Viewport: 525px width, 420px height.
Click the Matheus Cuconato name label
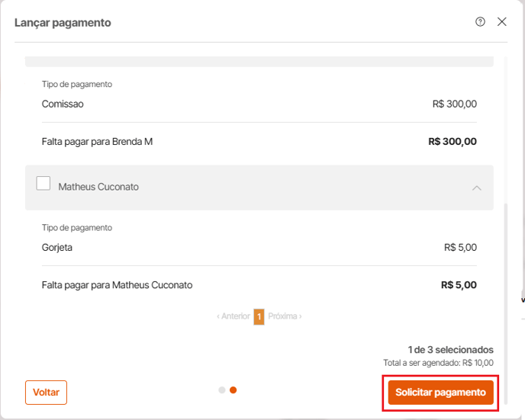click(98, 187)
